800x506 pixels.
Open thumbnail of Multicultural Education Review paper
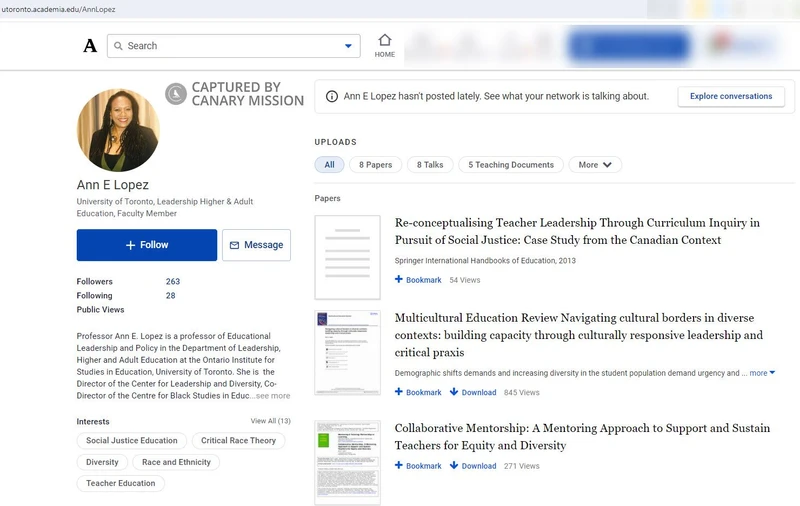(x=347, y=353)
